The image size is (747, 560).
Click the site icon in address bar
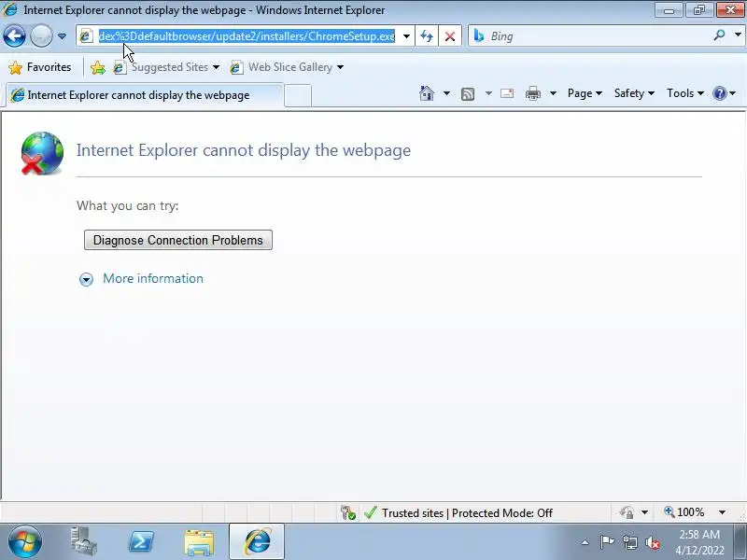tap(86, 36)
